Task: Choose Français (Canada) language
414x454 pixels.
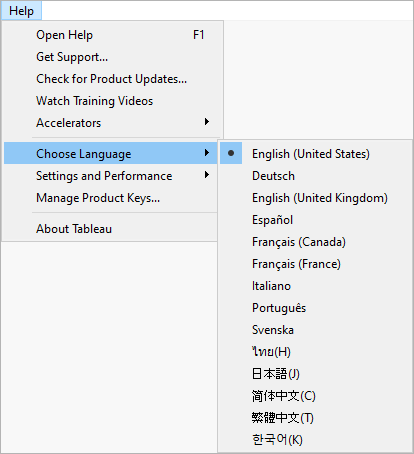Action: coord(315,242)
